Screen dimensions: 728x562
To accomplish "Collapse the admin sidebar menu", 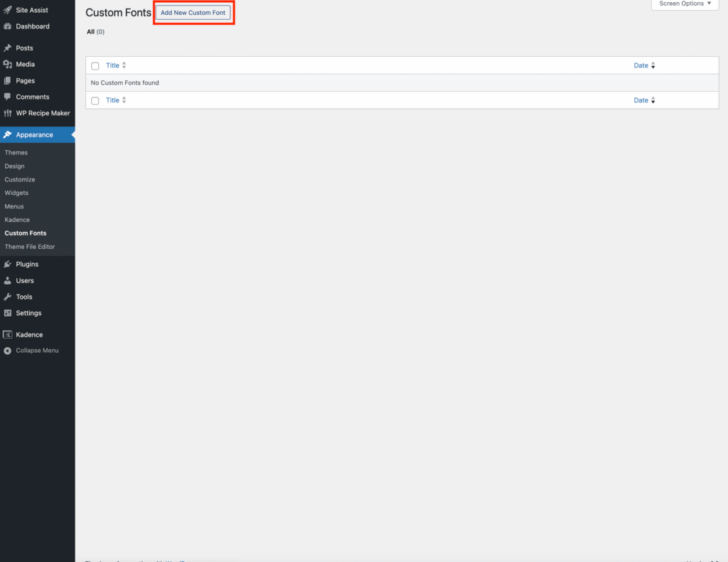I will (32, 351).
